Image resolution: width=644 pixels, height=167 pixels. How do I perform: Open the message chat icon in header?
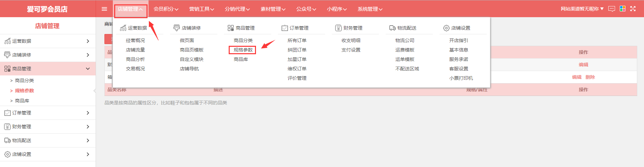coord(611,9)
